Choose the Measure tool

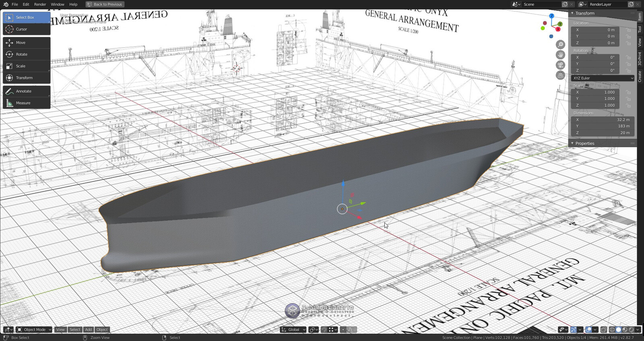(27, 103)
